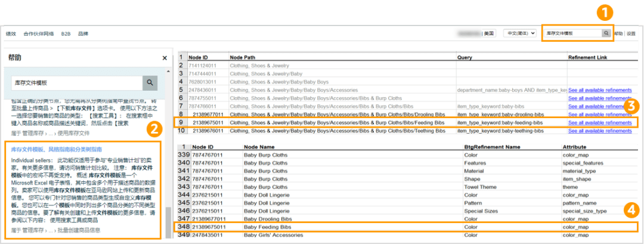
Task: Click the 设置 settings link
Action: tap(631, 34)
